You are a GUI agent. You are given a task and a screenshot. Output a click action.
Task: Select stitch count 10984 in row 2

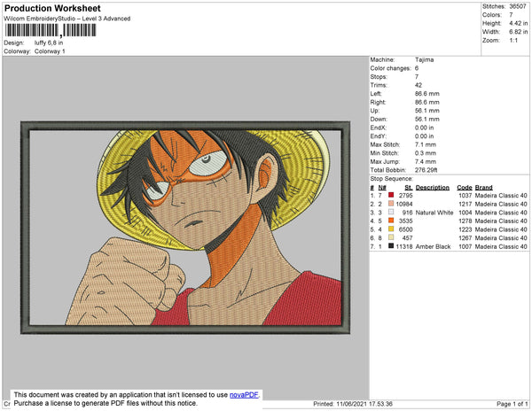pos(404,204)
